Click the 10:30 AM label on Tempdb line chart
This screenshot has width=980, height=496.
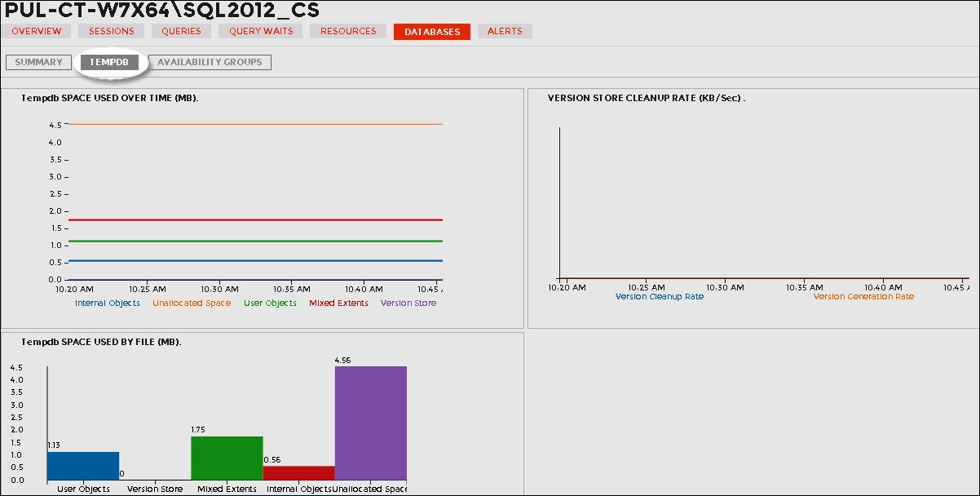coord(221,289)
